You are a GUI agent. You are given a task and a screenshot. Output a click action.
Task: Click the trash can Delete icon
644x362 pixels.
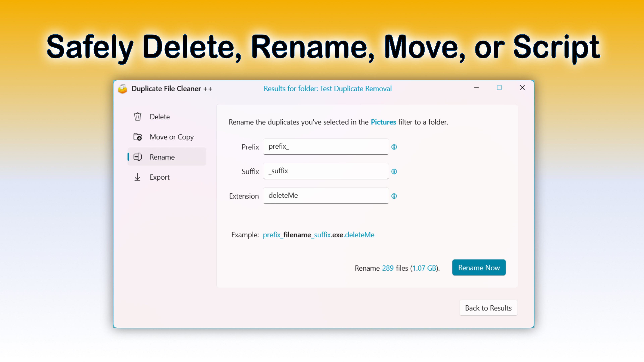click(138, 117)
